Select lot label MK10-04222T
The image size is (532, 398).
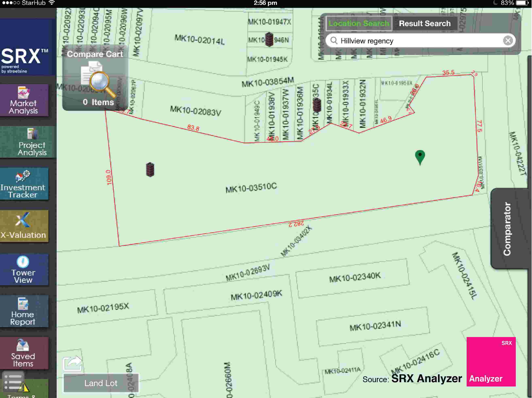point(518,154)
